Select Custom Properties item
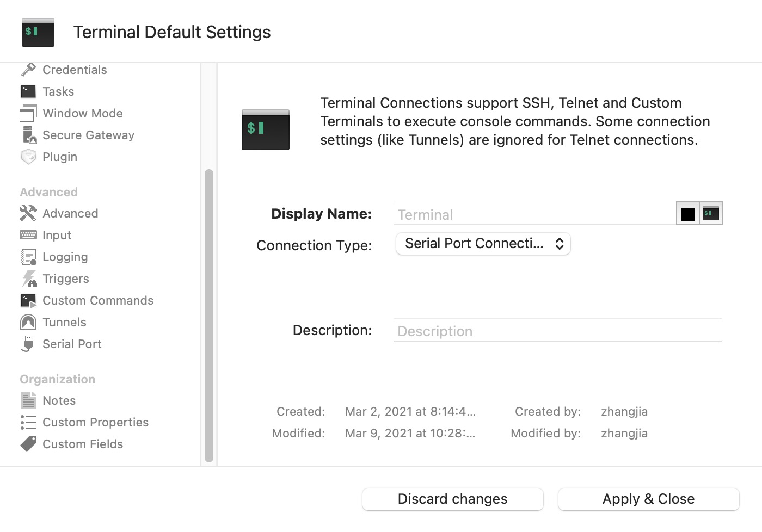Screen dimensions: 762x532 click(x=95, y=422)
